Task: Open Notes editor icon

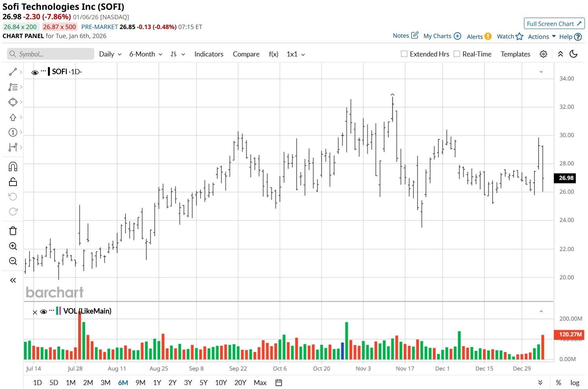Action: 415,35
